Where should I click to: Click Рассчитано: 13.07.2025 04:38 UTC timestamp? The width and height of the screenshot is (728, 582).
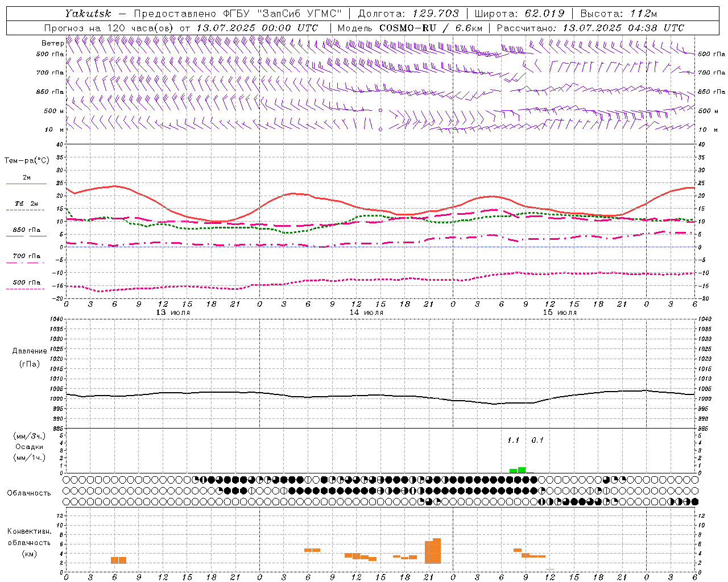(x=590, y=28)
